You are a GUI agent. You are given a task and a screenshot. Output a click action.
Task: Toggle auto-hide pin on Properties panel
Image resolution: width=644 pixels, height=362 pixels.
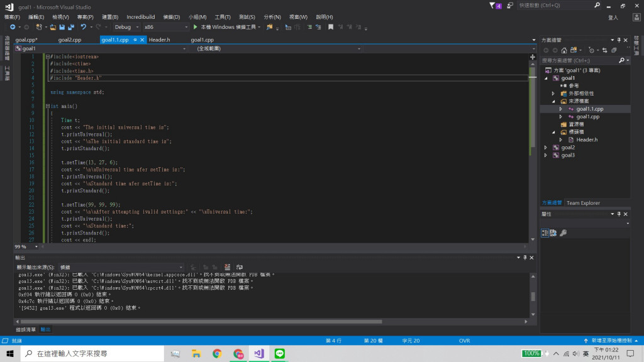pyautogui.click(x=619, y=214)
